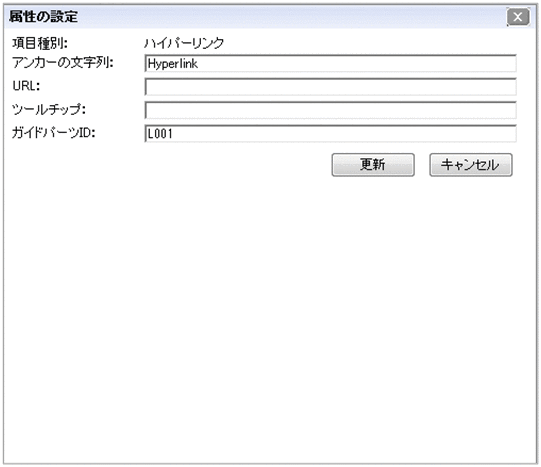This screenshot has height=467, width=541.
Task: Click the 更新 button
Action: point(373,165)
